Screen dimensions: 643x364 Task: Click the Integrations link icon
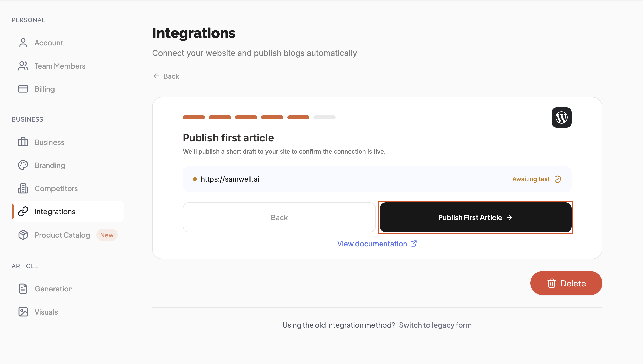[23, 211]
